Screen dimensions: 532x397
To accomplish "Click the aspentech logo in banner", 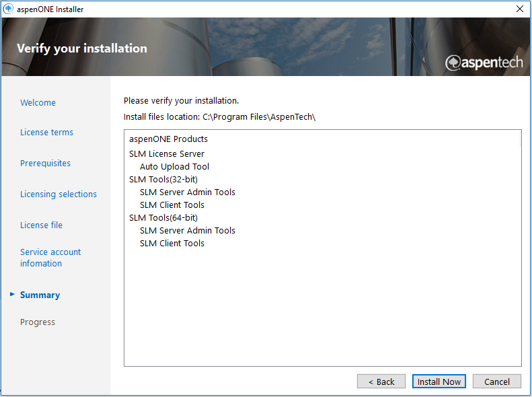I will [484, 63].
